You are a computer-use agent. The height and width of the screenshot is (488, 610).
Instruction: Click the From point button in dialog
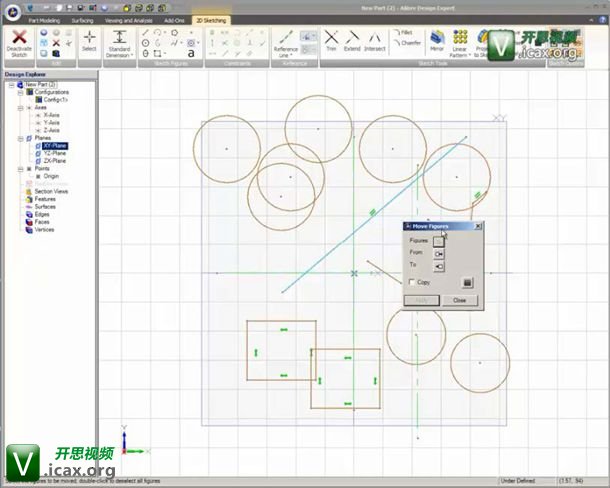coord(439,254)
